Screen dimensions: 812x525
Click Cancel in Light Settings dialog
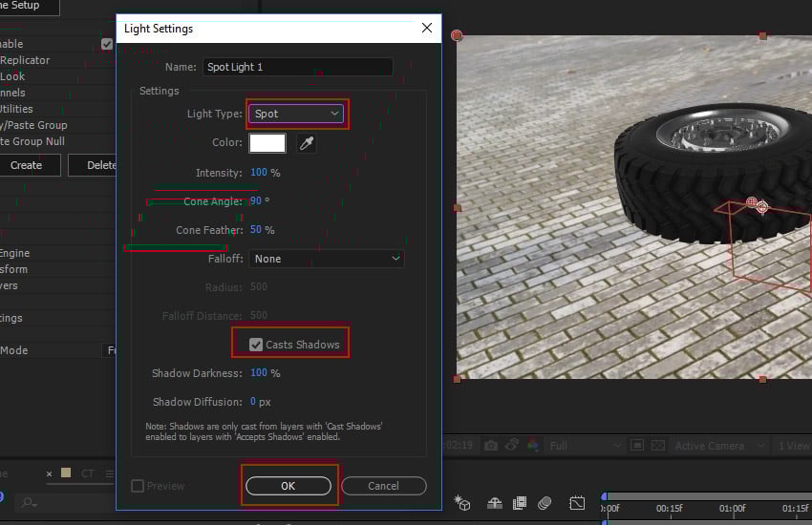click(x=384, y=486)
